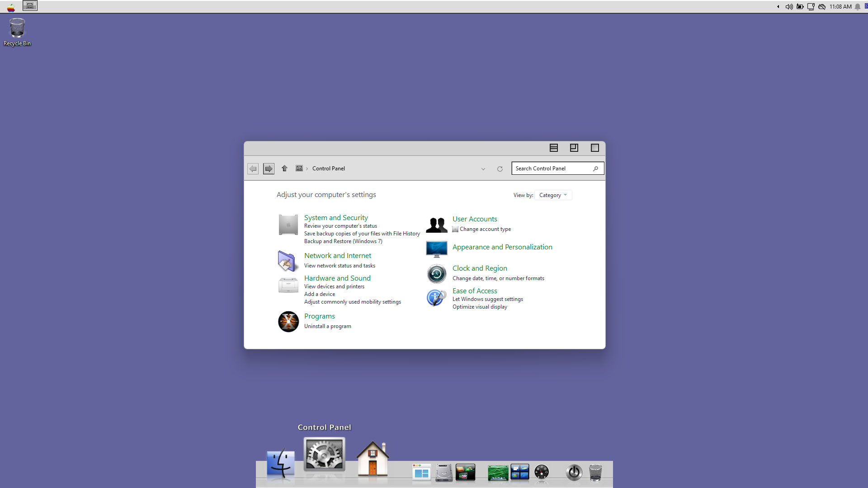868x488 pixels.
Task: Click the User Accounts silhouette icon
Action: coord(436,225)
